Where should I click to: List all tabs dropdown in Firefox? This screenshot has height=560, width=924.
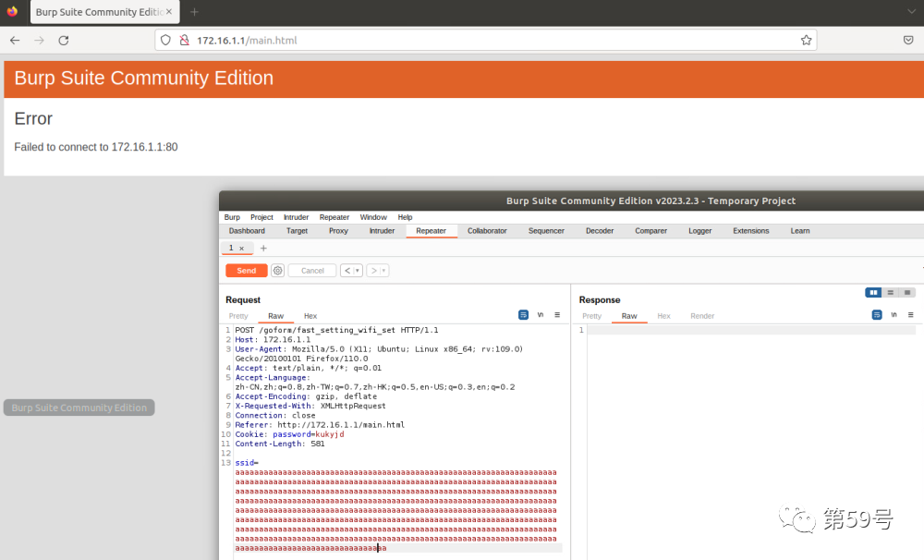tap(911, 12)
